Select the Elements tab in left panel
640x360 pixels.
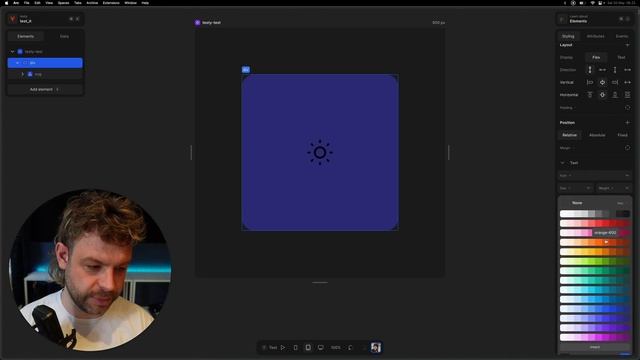pyautogui.click(x=26, y=36)
